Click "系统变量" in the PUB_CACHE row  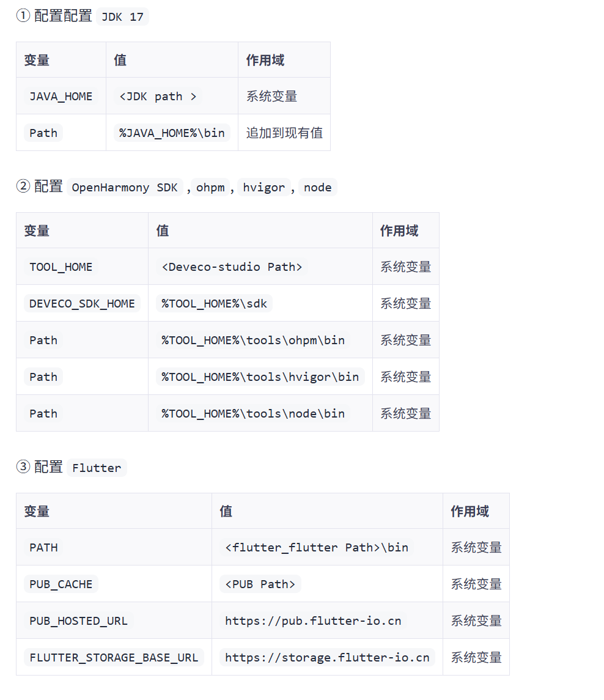tap(476, 584)
